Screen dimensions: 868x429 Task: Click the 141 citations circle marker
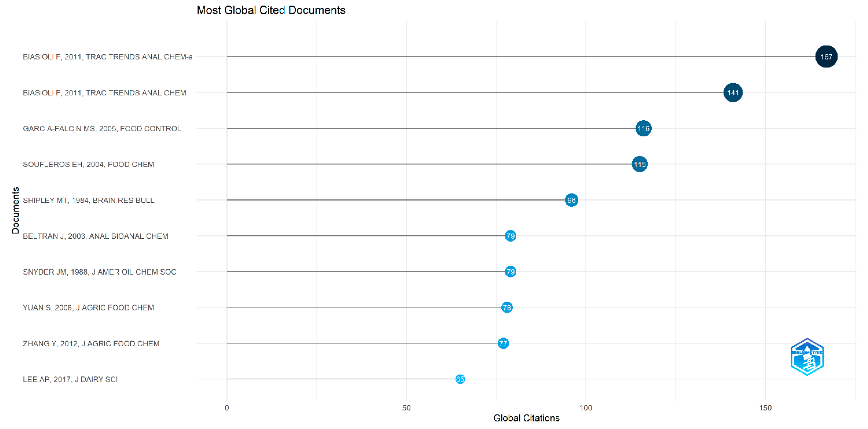coord(733,93)
